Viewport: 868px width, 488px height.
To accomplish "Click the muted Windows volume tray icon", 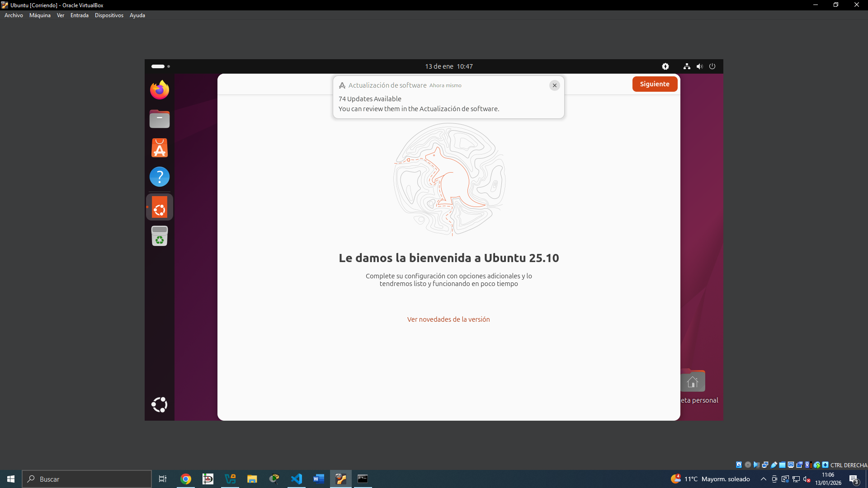I will coord(807,479).
